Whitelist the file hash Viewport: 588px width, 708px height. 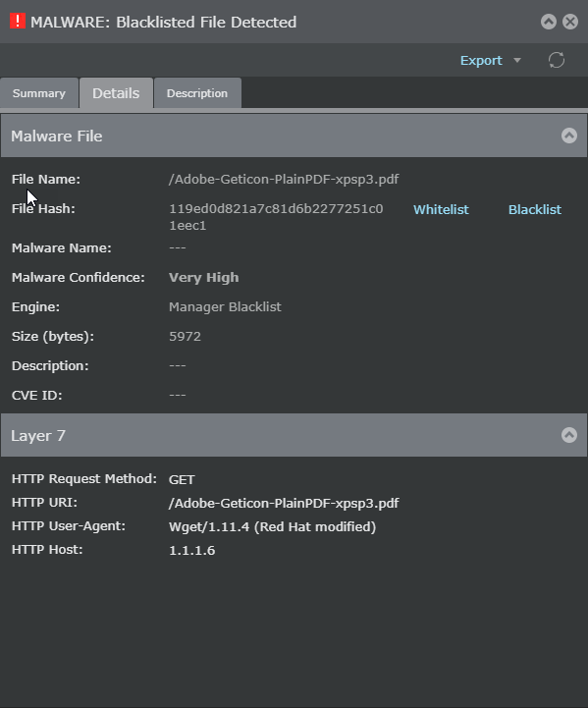tap(441, 209)
